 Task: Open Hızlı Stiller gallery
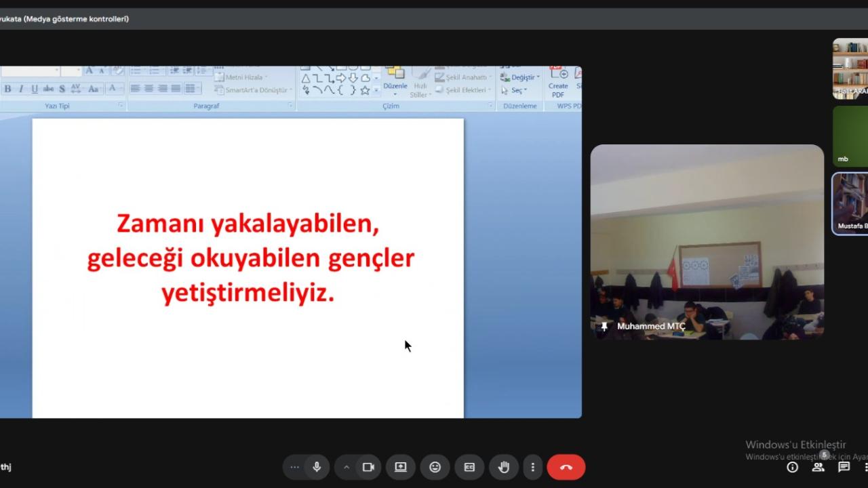pyautogui.click(x=420, y=82)
